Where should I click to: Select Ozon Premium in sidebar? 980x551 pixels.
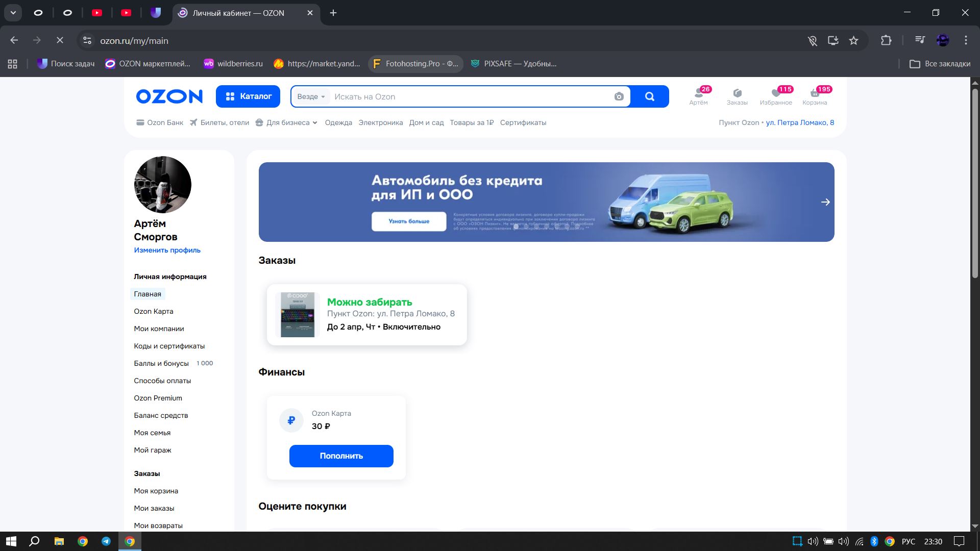click(x=158, y=398)
